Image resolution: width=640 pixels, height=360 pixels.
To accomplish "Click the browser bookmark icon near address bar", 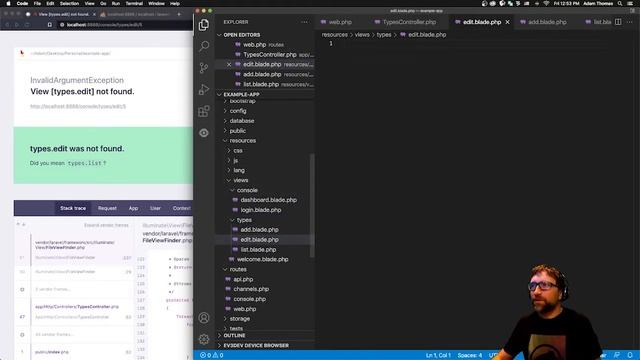I will coord(49,24).
